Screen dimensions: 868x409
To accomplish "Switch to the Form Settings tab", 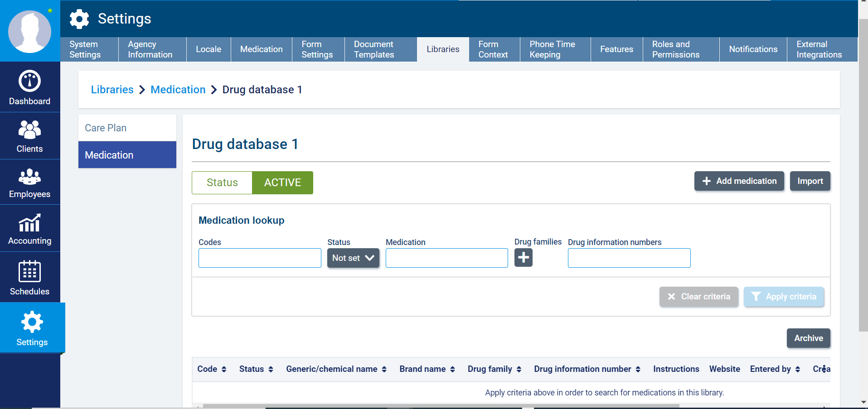I will coord(317,49).
